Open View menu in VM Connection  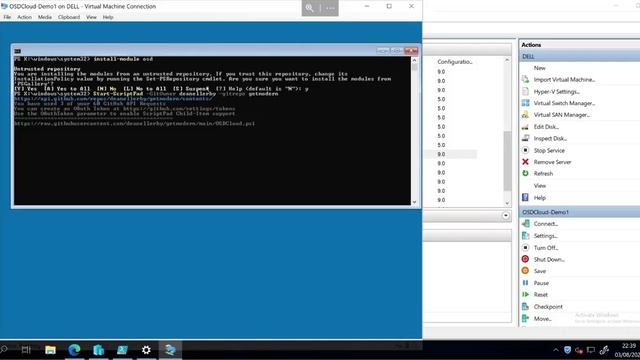[x=91, y=17]
